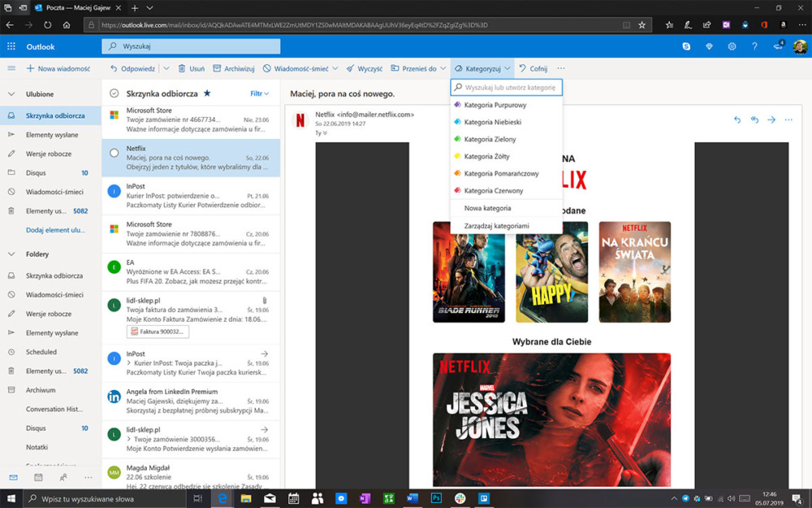Viewport: 812px width, 508px height.
Task: Select the Magda Migdał message avatar
Action: (114, 472)
